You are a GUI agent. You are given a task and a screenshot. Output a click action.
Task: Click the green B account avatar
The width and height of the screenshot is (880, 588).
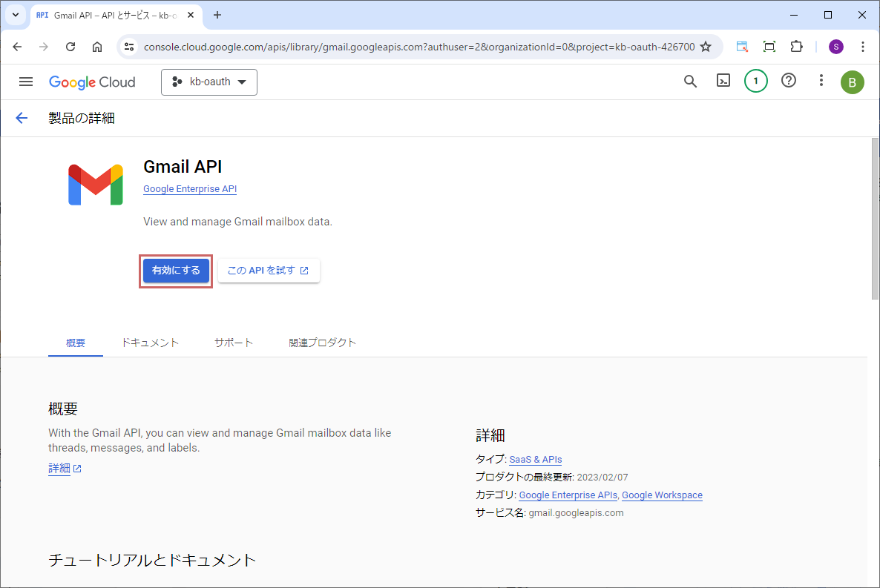pos(852,82)
